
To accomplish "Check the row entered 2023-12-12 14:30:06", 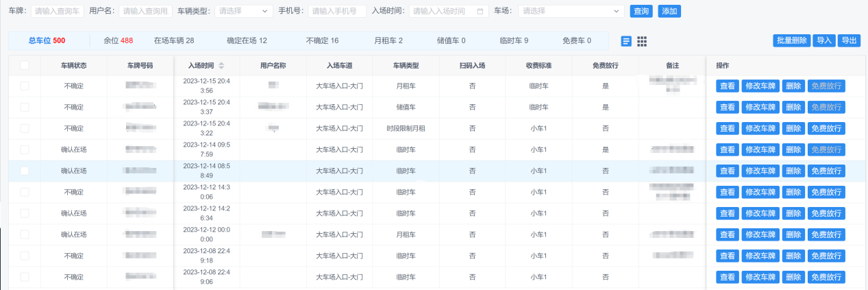I will tap(25, 192).
